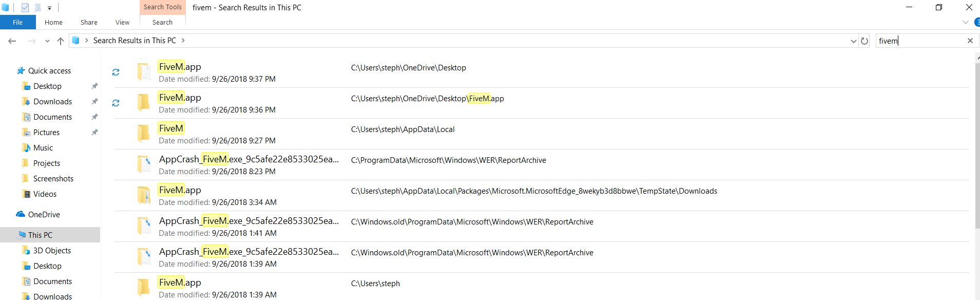Open the FiveM folder in AppData\Local
The width and height of the screenshot is (980, 300).
tap(171, 128)
